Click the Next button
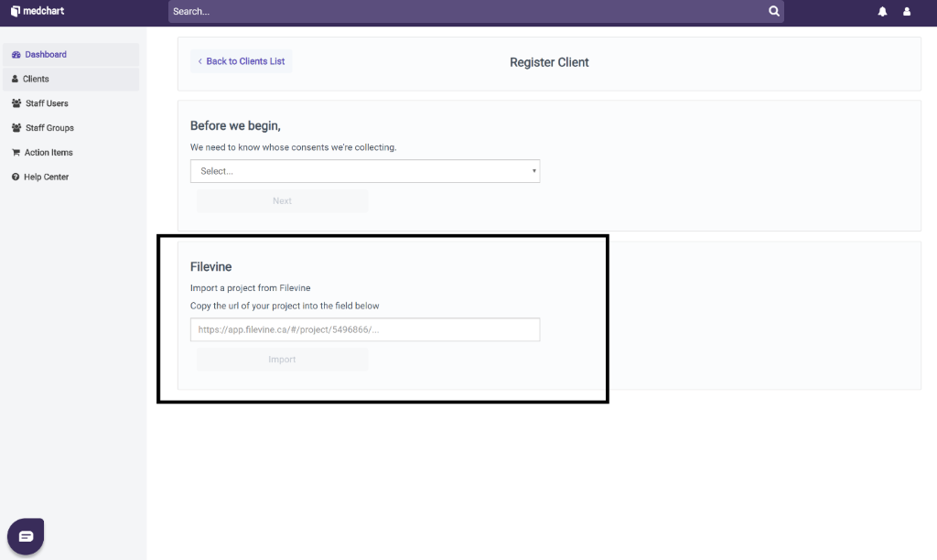The height and width of the screenshot is (560, 937). (x=282, y=200)
